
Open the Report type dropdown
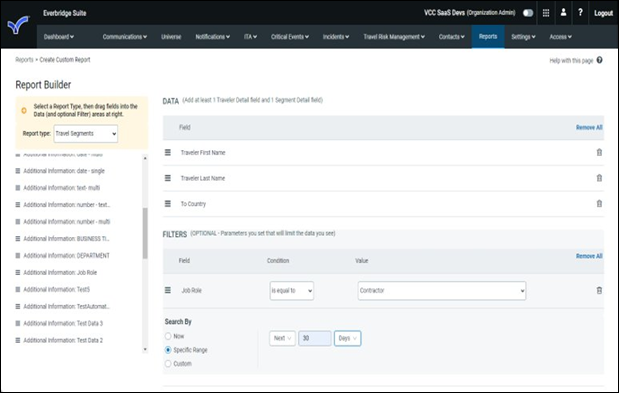[x=86, y=134]
